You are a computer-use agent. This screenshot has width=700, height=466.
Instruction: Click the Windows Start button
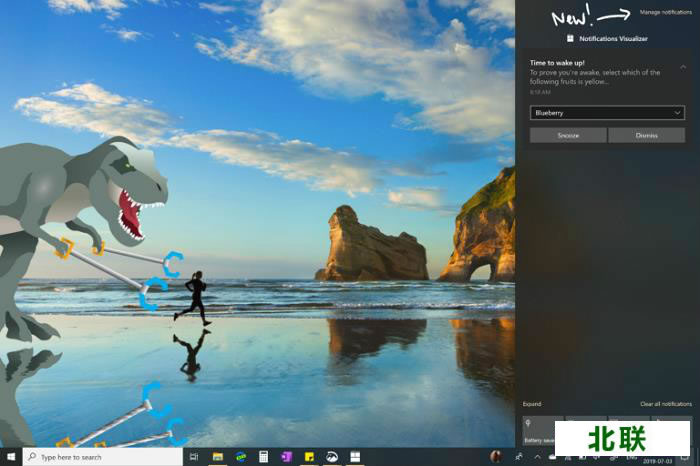pyautogui.click(x=10, y=457)
